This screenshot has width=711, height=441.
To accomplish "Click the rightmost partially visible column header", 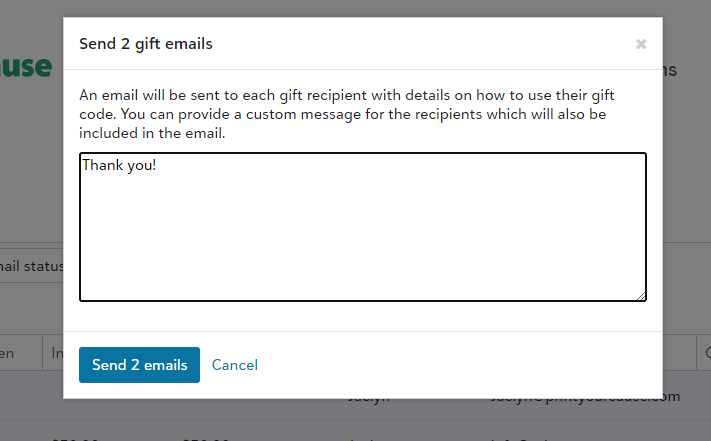I will (704, 353).
